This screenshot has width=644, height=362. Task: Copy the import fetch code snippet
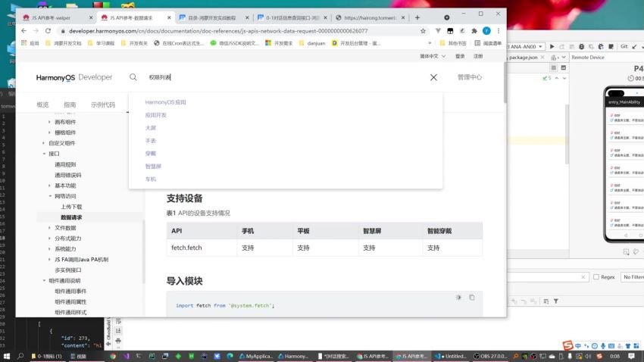(x=472, y=298)
